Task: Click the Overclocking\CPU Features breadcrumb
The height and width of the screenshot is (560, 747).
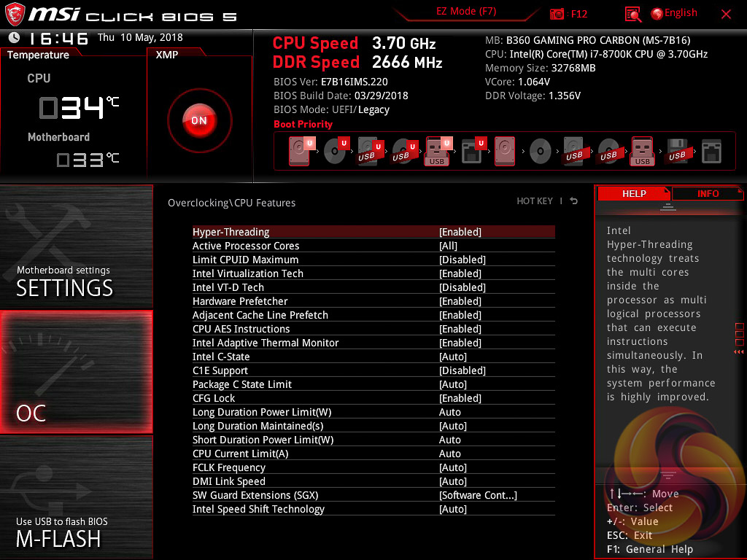Action: (231, 203)
